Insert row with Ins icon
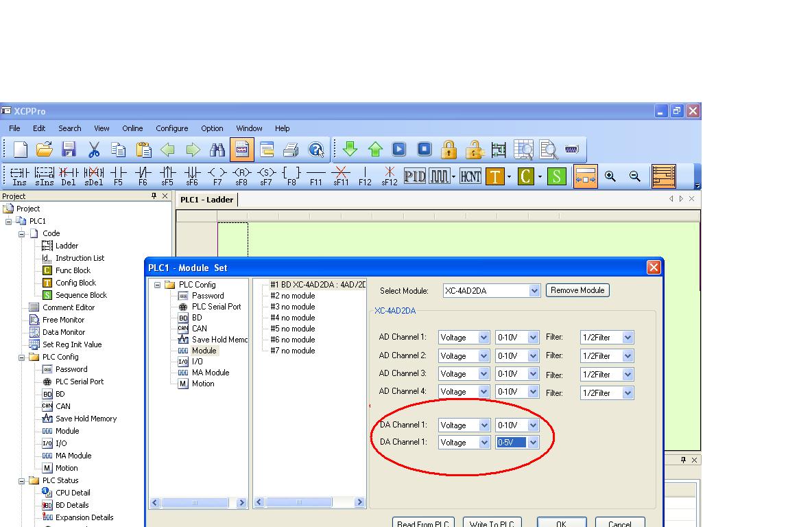This screenshot has width=812, height=527. click(x=20, y=176)
